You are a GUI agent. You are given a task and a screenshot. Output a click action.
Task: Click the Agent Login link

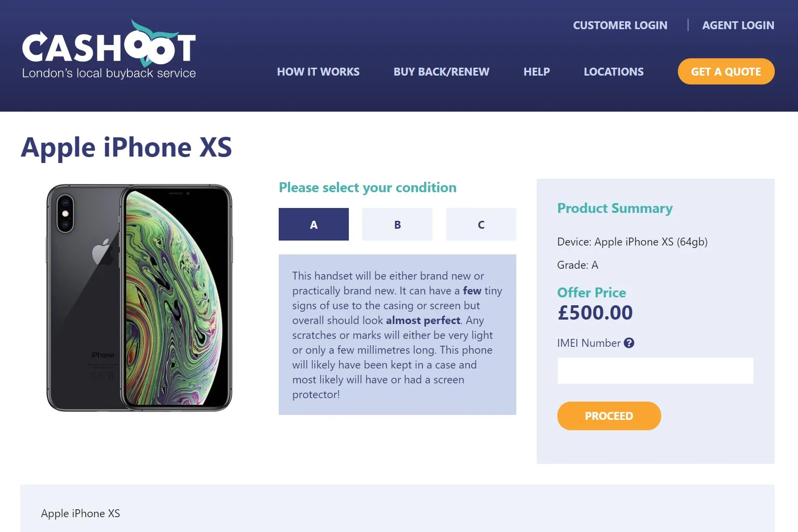pos(738,25)
